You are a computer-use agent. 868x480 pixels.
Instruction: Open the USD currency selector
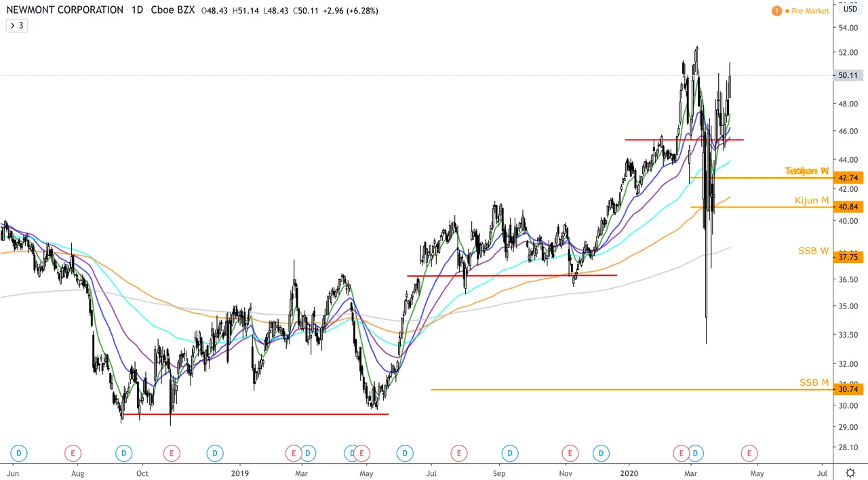[850, 9]
